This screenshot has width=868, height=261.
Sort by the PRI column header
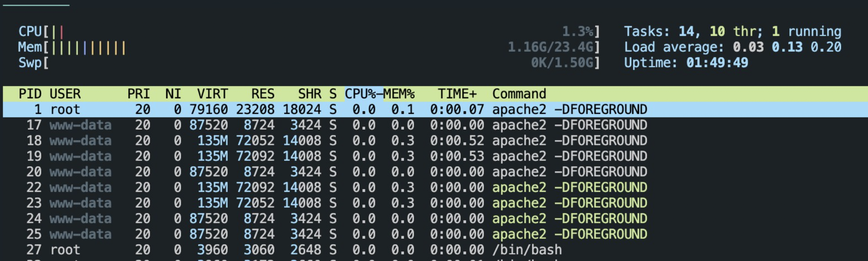[x=139, y=94]
